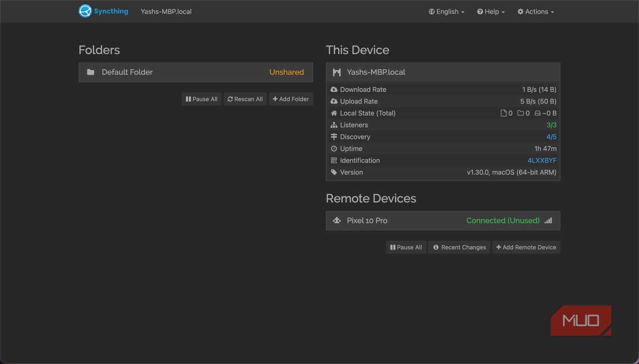The height and width of the screenshot is (364, 639).
Task: Click the Add Remote Device button
Action: pyautogui.click(x=526, y=248)
